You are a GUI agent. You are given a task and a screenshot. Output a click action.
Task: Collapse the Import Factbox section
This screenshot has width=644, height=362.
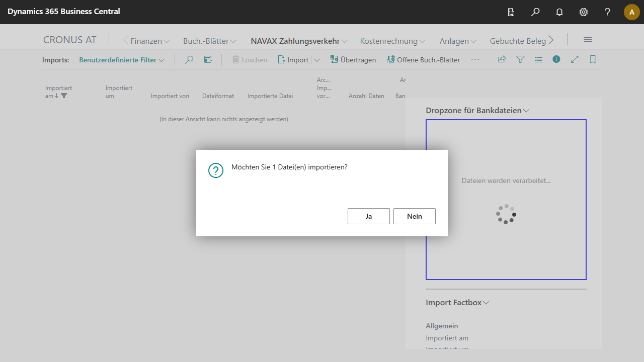pos(457,303)
